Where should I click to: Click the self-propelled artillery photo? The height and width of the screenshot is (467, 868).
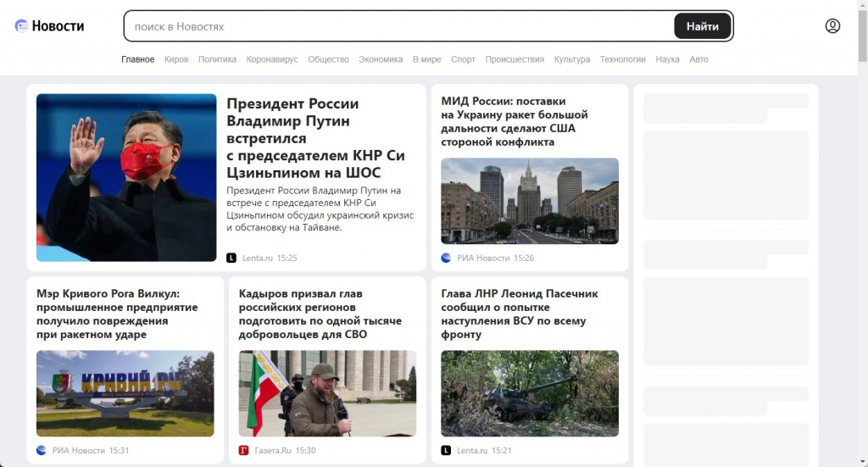530,393
